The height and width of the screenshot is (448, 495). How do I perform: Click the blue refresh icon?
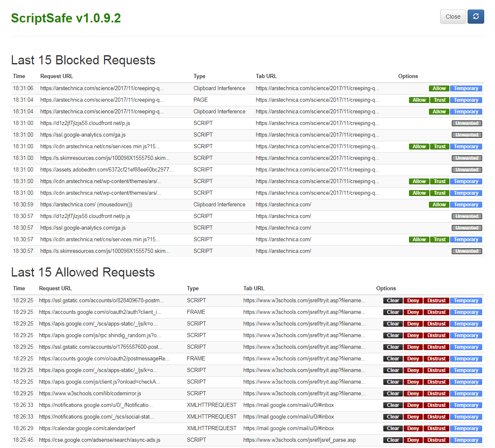click(475, 17)
